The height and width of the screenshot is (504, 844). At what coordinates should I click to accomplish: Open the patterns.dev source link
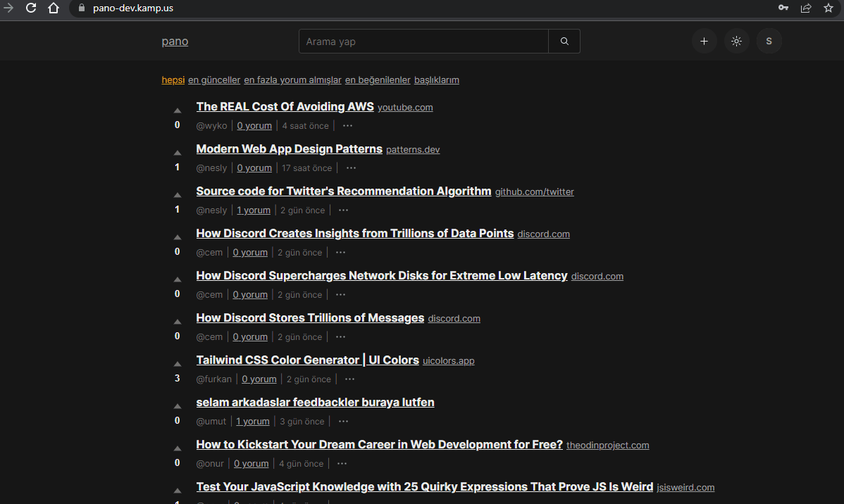click(x=412, y=149)
